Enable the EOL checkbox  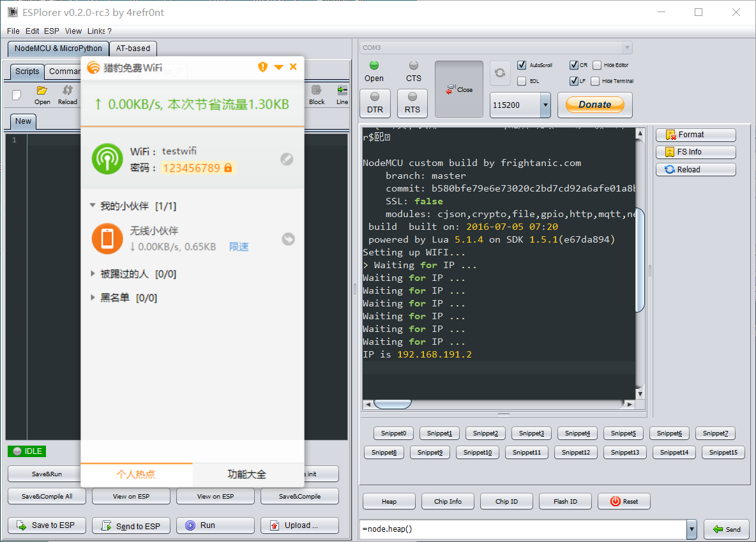point(522,81)
